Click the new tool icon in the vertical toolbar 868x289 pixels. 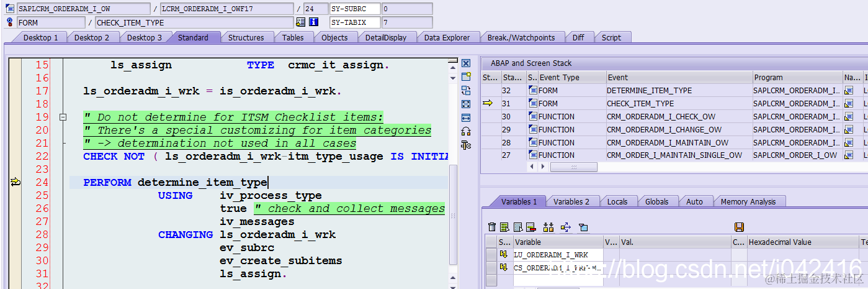tap(466, 76)
